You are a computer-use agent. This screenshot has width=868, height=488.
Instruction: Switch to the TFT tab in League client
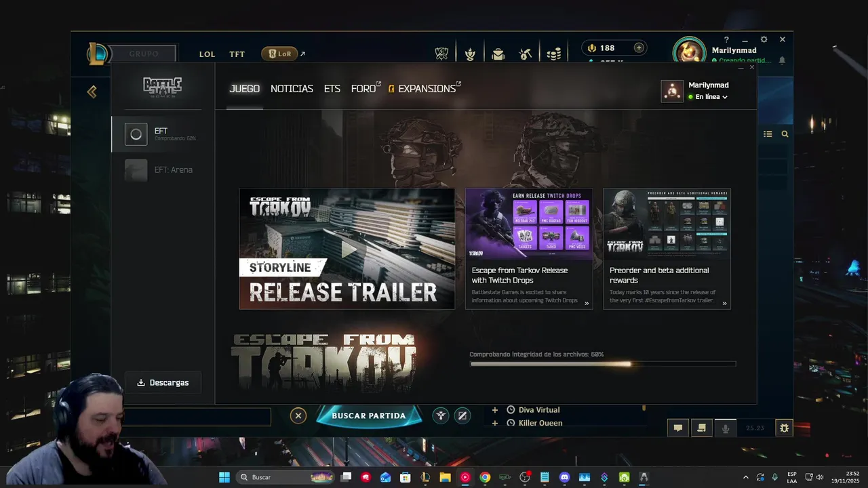237,54
